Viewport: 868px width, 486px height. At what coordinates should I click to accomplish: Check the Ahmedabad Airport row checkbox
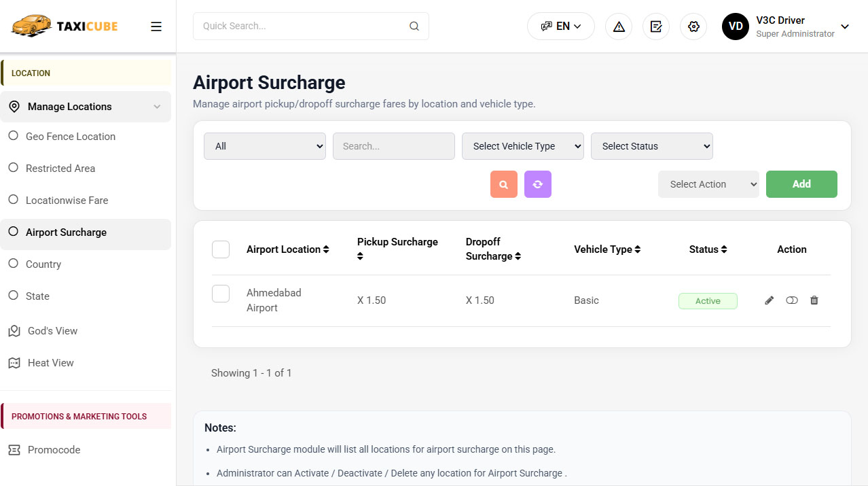221,294
